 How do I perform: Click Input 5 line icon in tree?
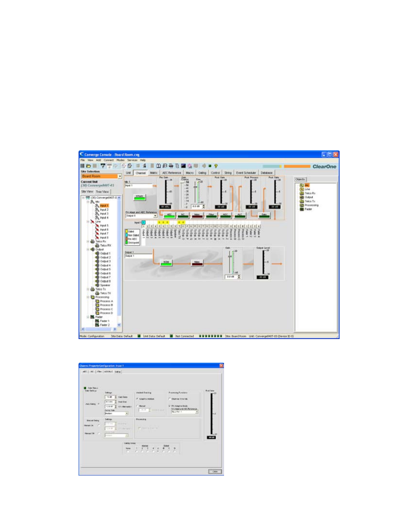[x=97, y=225]
